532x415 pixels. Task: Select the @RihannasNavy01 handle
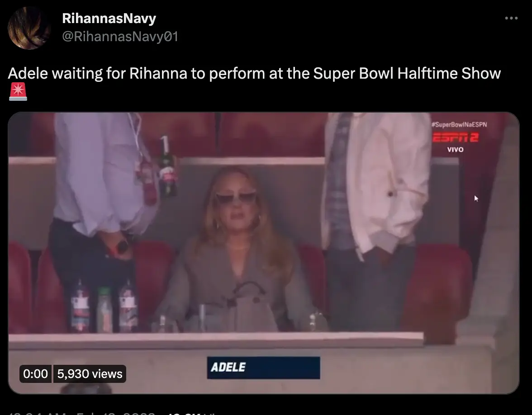tap(120, 36)
